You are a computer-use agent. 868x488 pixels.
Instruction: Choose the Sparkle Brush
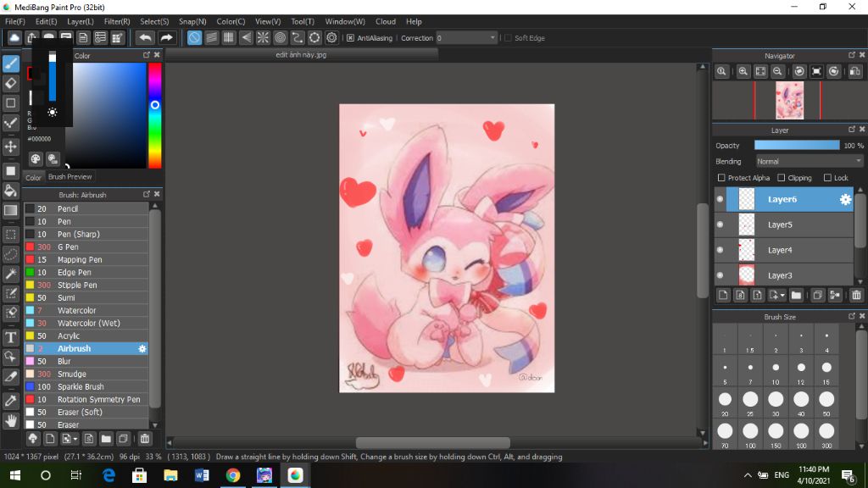click(x=86, y=386)
